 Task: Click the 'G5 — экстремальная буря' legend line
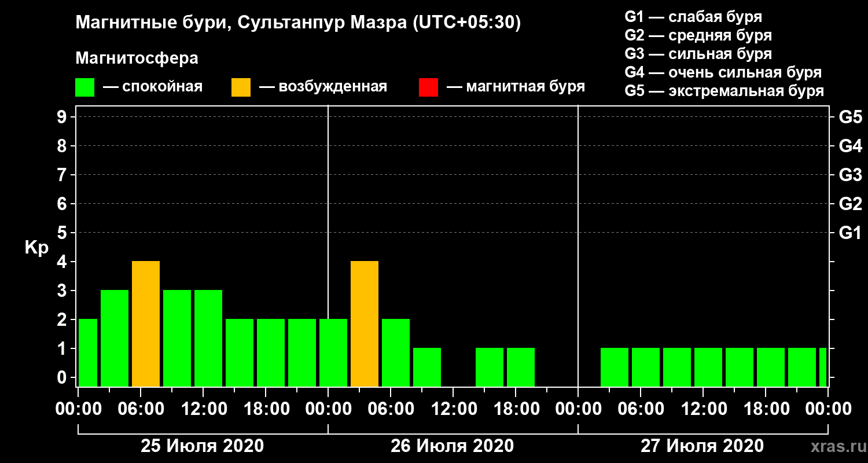tap(724, 91)
